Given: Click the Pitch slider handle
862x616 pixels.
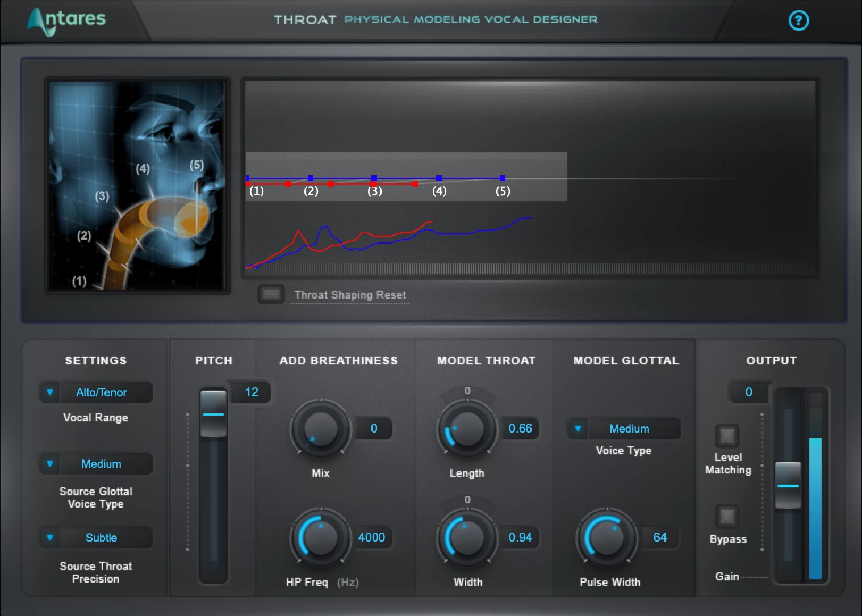Looking at the screenshot, I should tap(214, 414).
